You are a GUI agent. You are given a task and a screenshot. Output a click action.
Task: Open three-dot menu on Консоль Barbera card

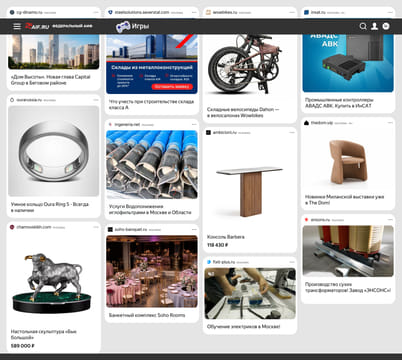pyautogui.click(x=292, y=132)
